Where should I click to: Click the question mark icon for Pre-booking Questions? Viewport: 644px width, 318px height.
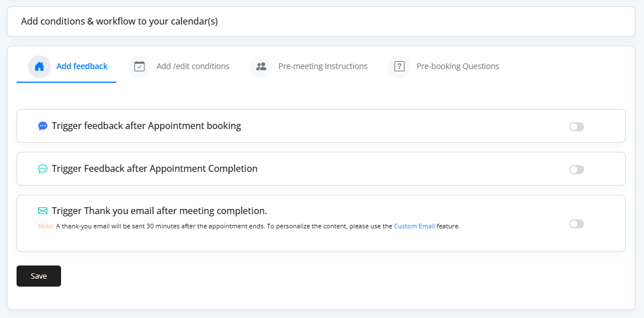(399, 66)
